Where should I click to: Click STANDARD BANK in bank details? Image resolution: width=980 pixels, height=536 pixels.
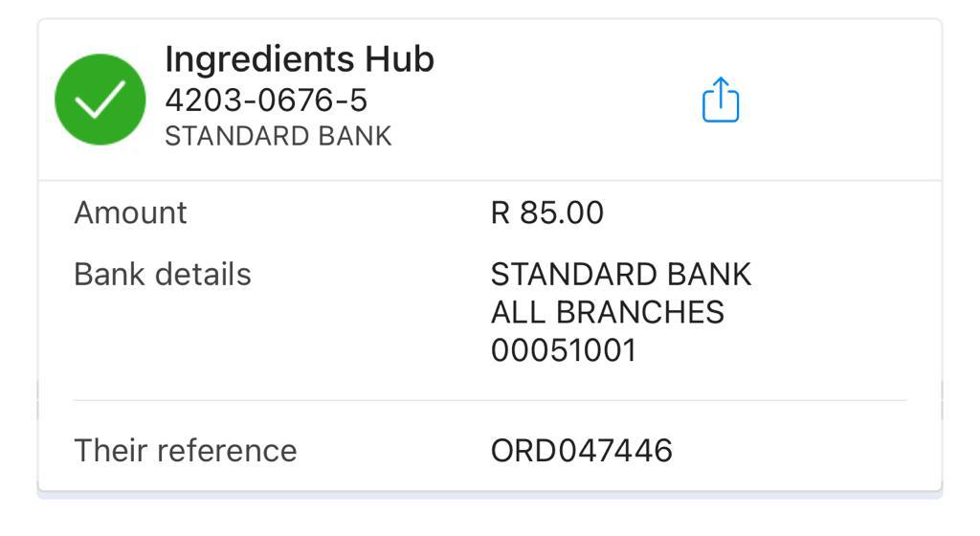(620, 275)
